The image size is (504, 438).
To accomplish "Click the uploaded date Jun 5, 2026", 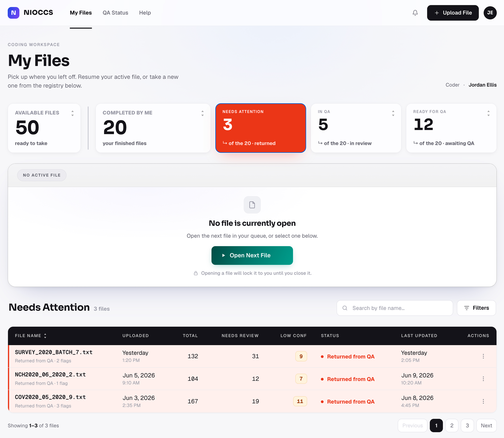I will [139, 375].
